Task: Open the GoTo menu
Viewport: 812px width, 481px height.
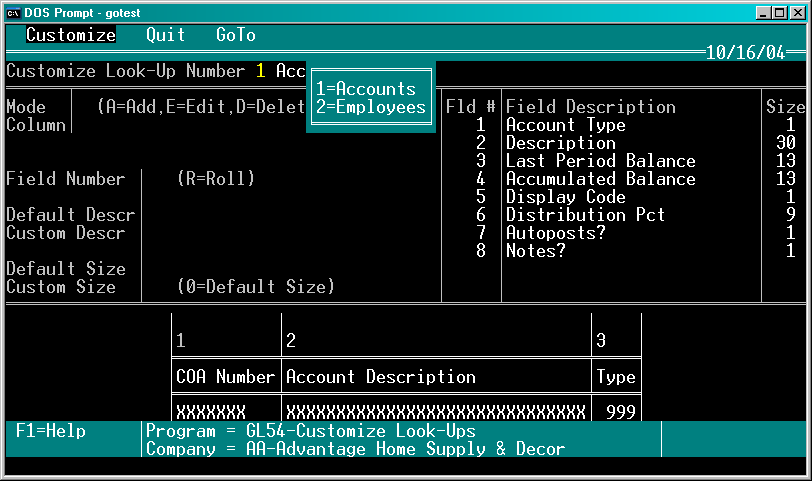Action: coord(236,35)
